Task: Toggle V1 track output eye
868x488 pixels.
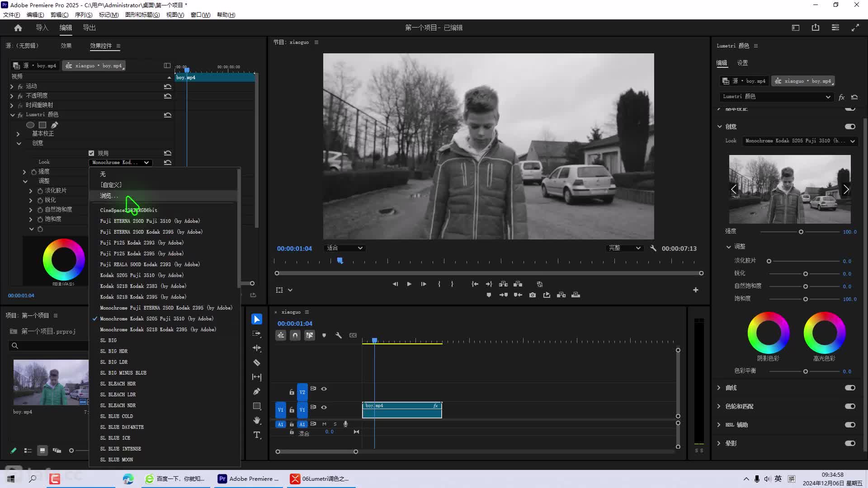Action: (x=324, y=407)
